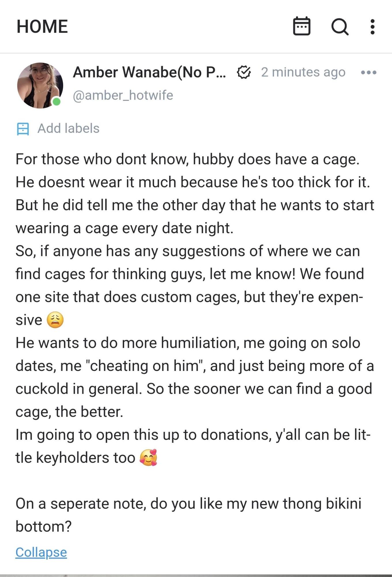The width and height of the screenshot is (392, 577).
Task: Open Amber's profile picture
Action: coord(40,85)
